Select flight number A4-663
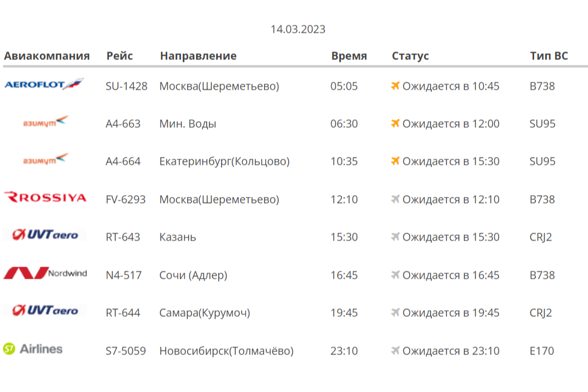The height and width of the screenshot is (392, 588). 123,124
